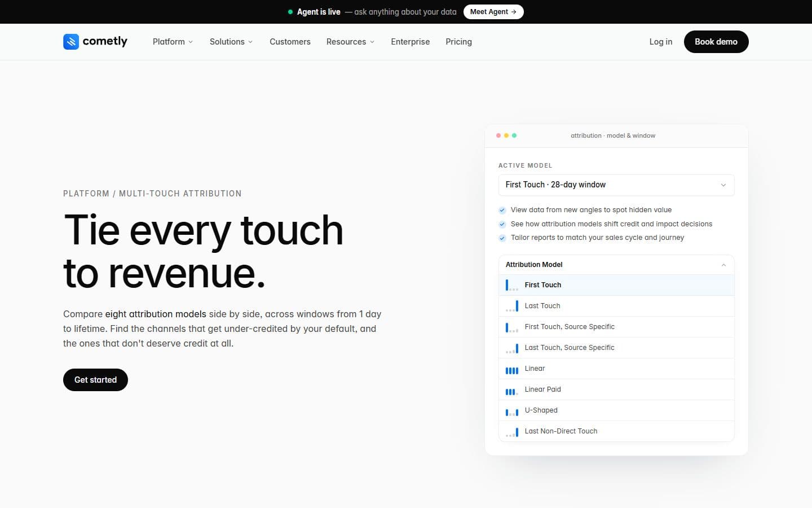Screen dimensions: 812x508
Task: Click the 'attribution · model & window' title
Action: pyautogui.click(x=613, y=135)
